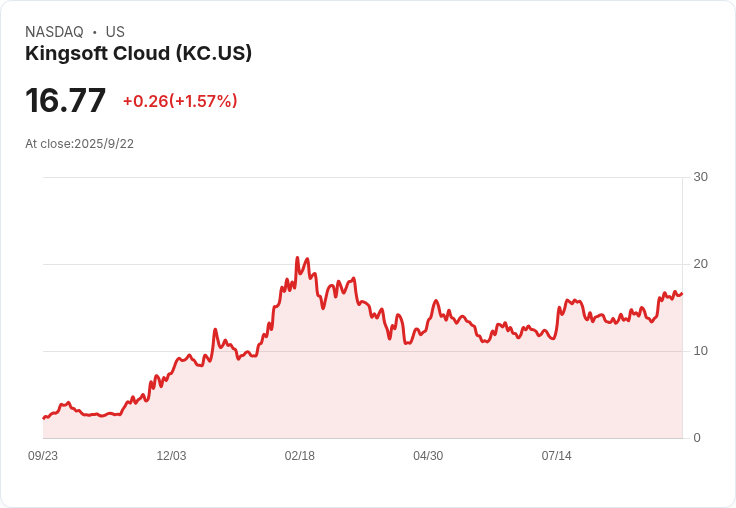Click the 20 value on y-axis

tap(700, 264)
